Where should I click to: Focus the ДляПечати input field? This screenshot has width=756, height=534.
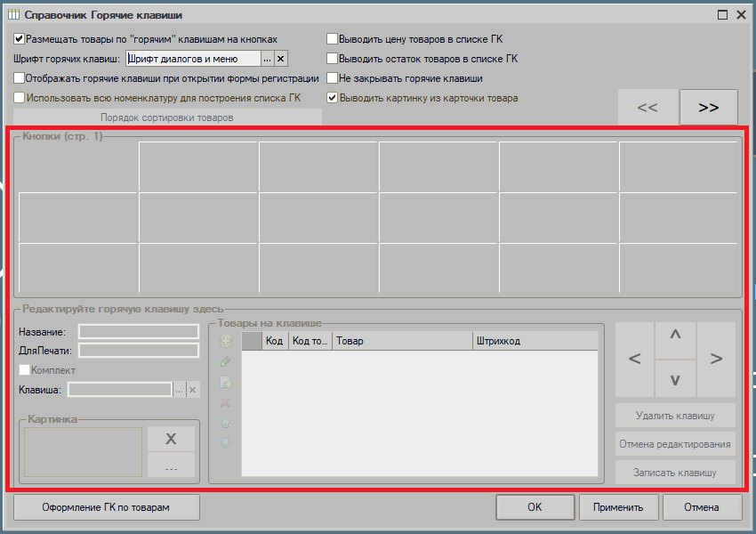(139, 351)
